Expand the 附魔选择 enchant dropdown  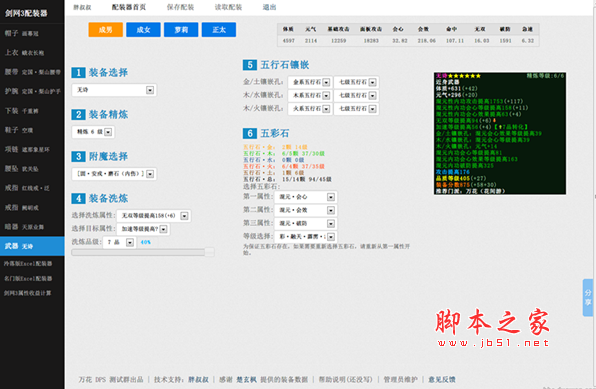tap(114, 174)
